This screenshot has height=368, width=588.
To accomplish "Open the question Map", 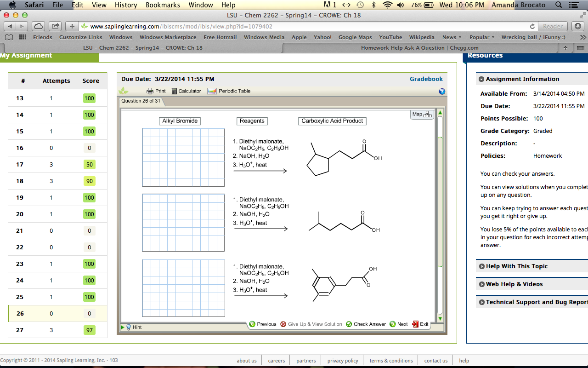I will 422,115.
